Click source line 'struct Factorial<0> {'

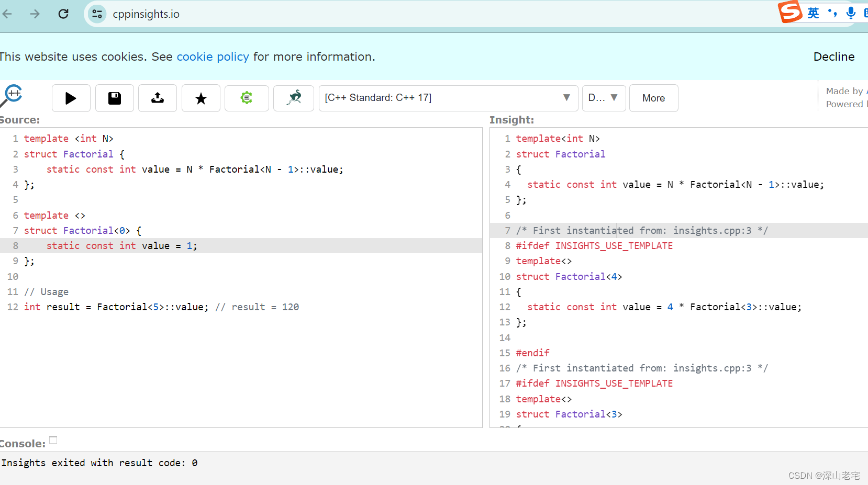(x=83, y=231)
